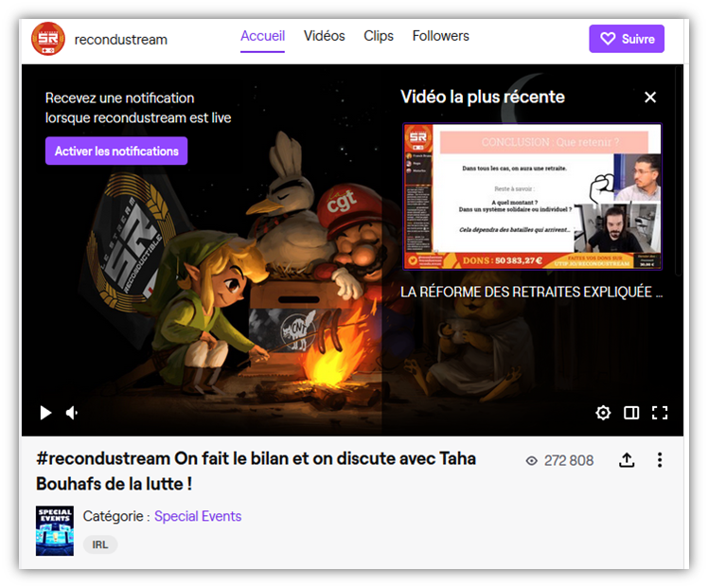This screenshot has height=588, width=708.
Task: Open the Special Events category link
Action: 197,516
